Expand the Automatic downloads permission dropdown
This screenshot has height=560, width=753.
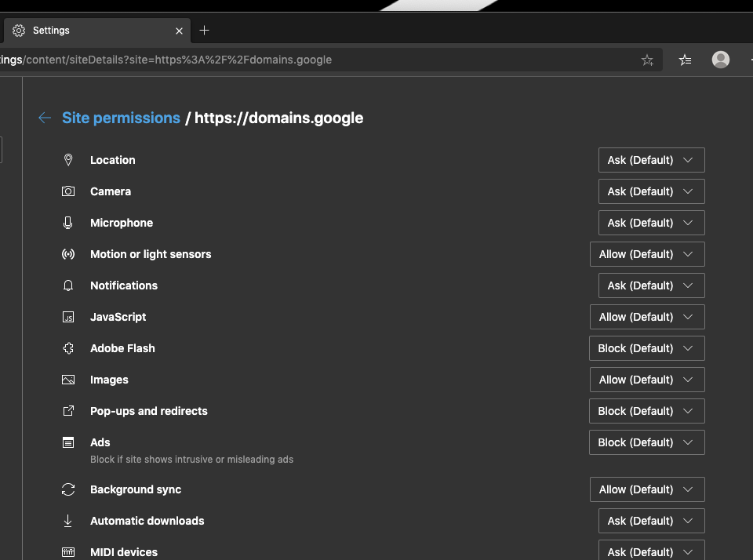pyautogui.click(x=651, y=521)
